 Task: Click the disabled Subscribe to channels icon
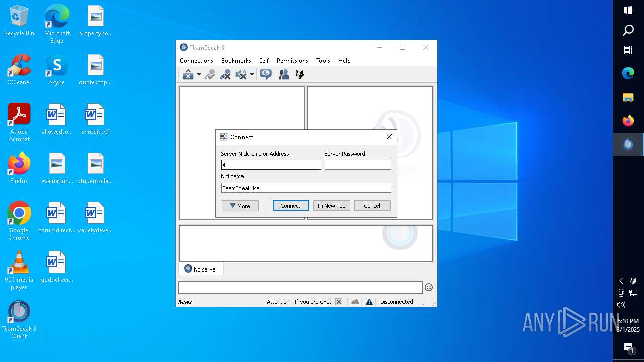[x=210, y=75]
